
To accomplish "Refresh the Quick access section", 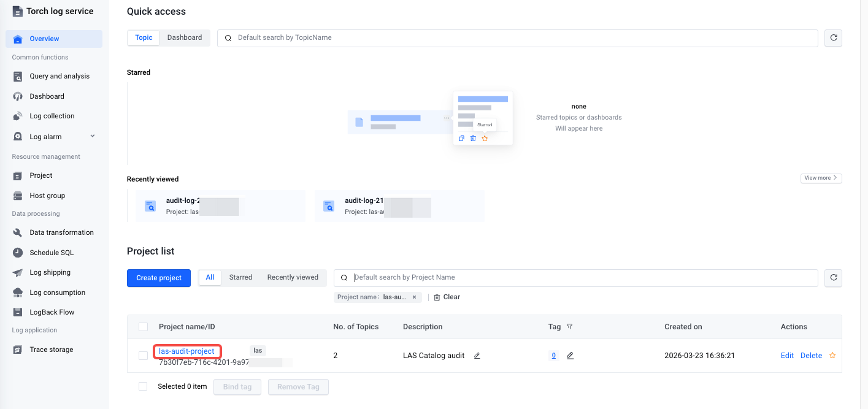I will (x=833, y=38).
